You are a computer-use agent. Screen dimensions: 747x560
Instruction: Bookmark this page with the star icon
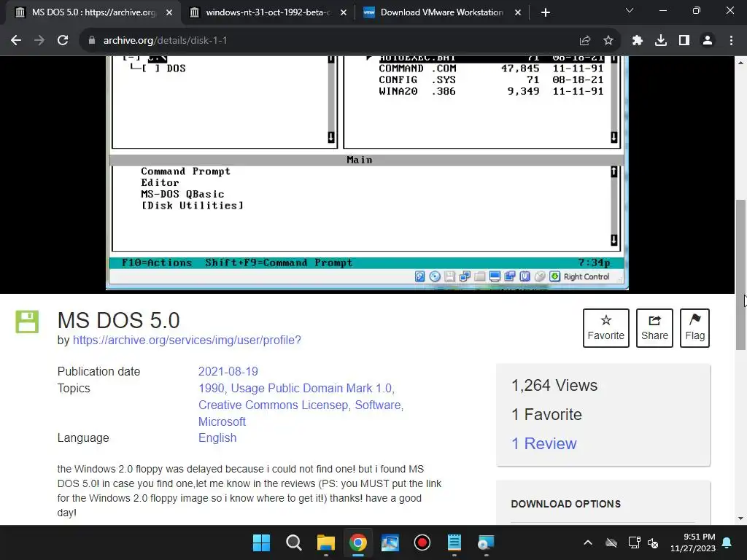tap(608, 41)
